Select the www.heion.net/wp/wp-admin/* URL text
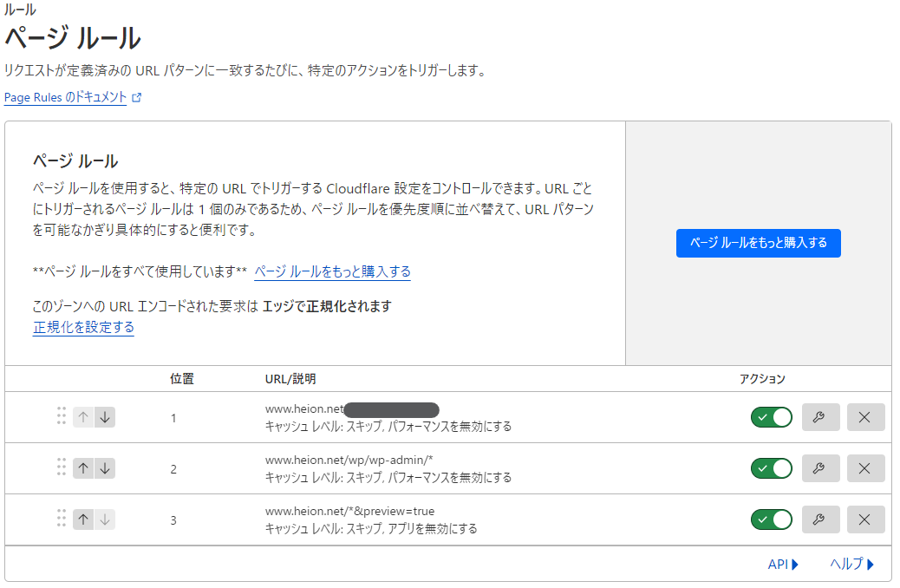 [349, 460]
